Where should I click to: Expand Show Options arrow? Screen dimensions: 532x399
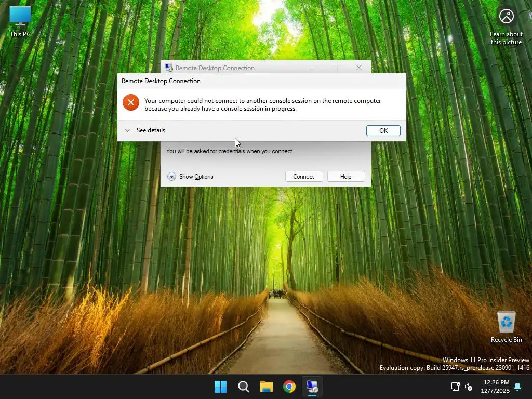click(171, 177)
